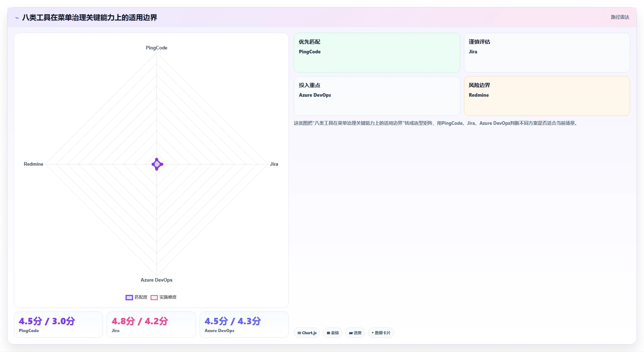
Task: Open the 谨慎评估 Jira card
Action: [x=547, y=53]
